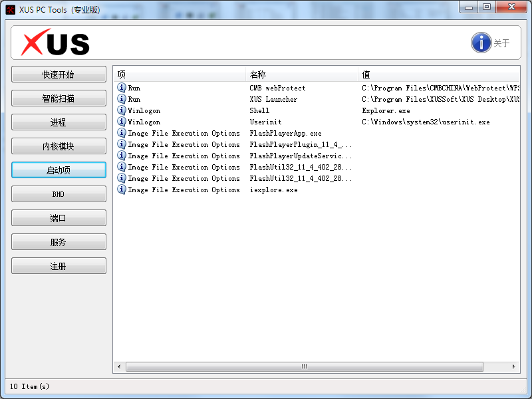This screenshot has height=399, width=532.
Task: Click info icon of Winlogon Shell row
Action: (122, 110)
